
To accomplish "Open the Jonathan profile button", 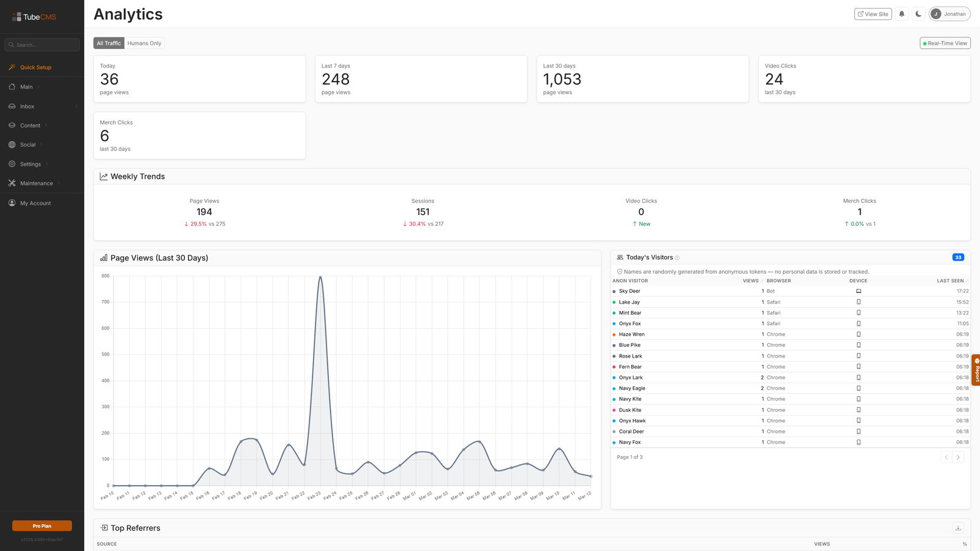I will pos(949,13).
